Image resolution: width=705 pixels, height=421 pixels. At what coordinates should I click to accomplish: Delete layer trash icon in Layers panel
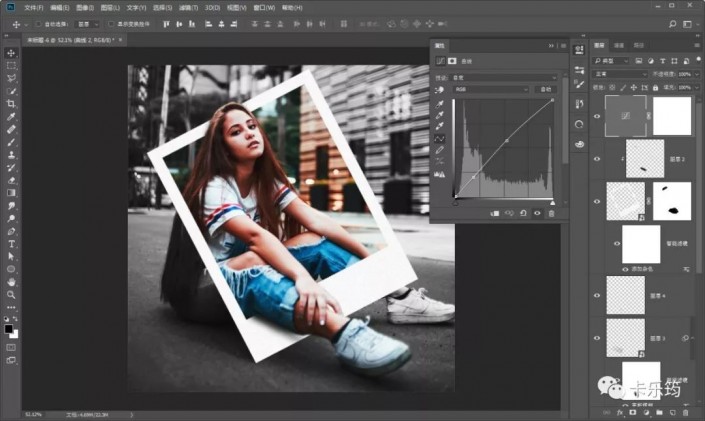[x=685, y=412]
